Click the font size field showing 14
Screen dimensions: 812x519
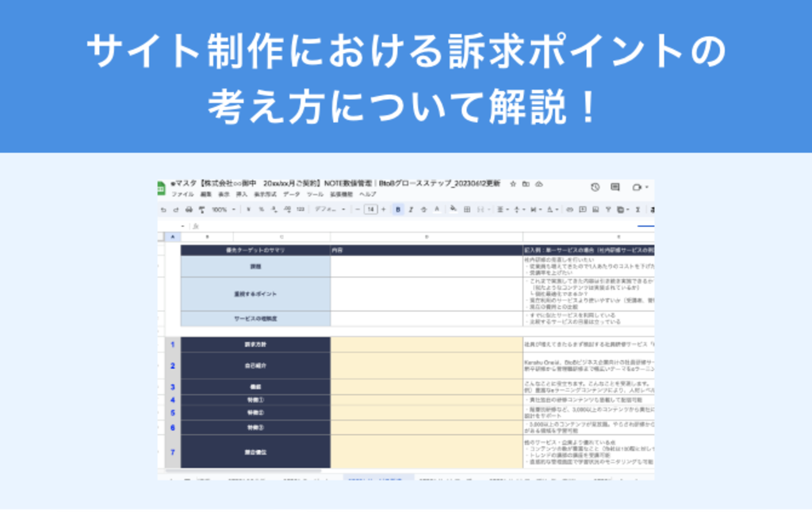click(370, 210)
